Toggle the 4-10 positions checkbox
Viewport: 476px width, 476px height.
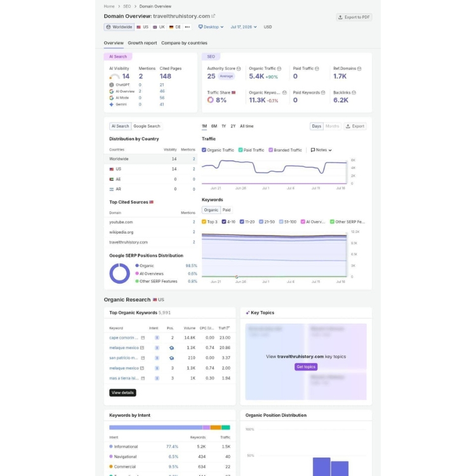click(224, 222)
